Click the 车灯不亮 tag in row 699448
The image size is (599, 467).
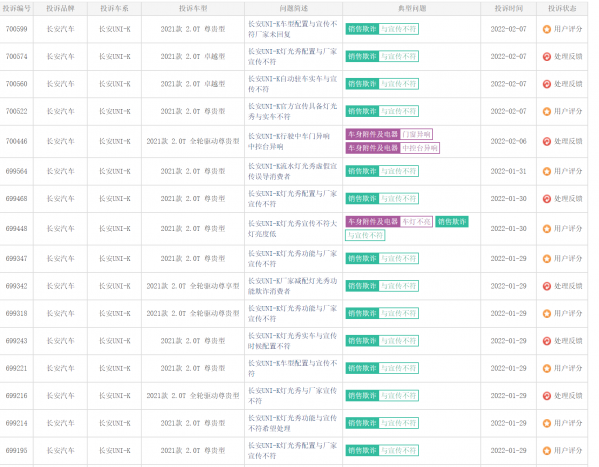(x=416, y=222)
